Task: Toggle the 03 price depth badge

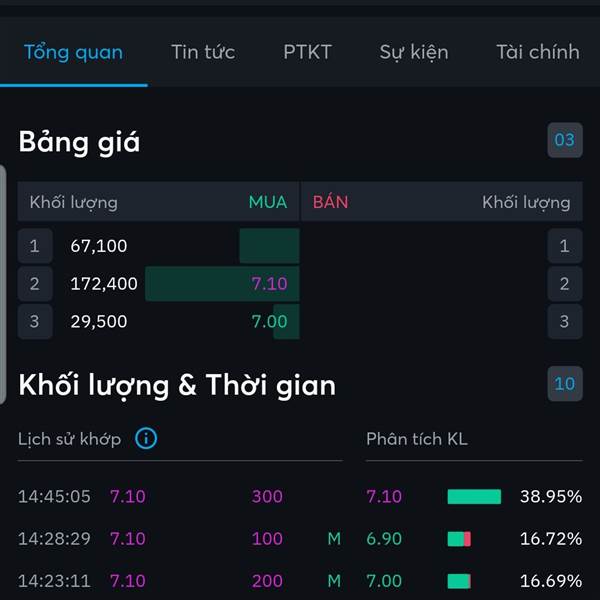Action: coord(565,140)
